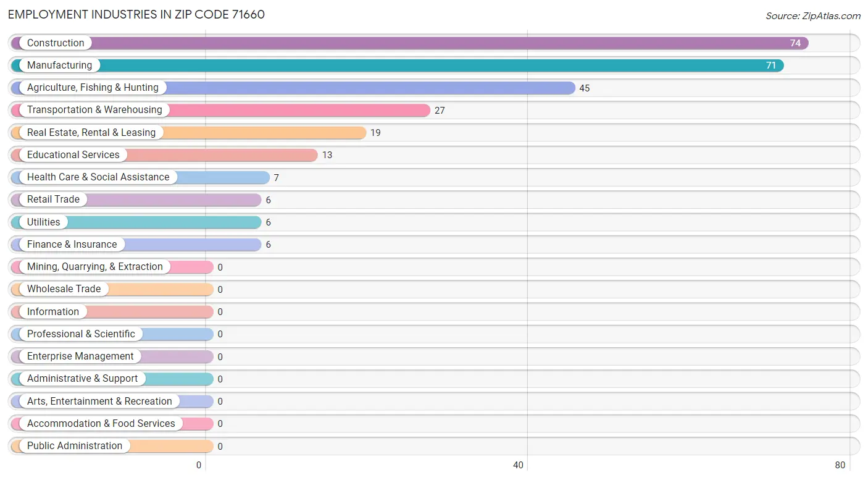Viewport: 868px width, 480px height.
Task: Click the Construction value 74
Action: tap(795, 43)
